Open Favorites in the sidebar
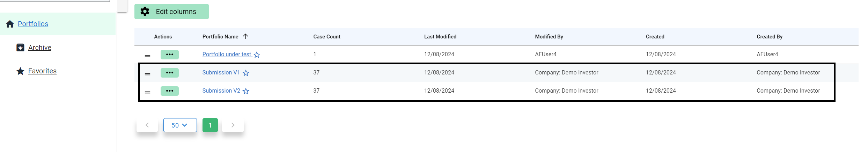This screenshot has width=868, height=152. pyautogui.click(x=42, y=71)
